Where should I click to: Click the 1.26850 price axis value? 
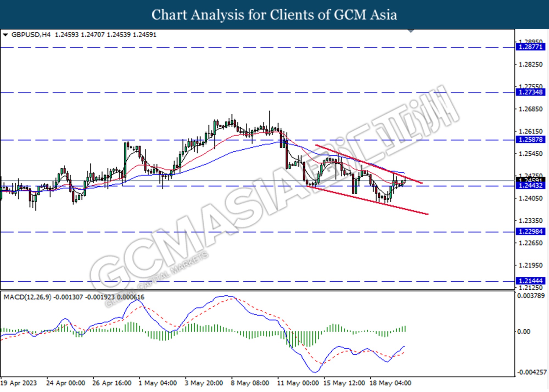[x=530, y=109]
